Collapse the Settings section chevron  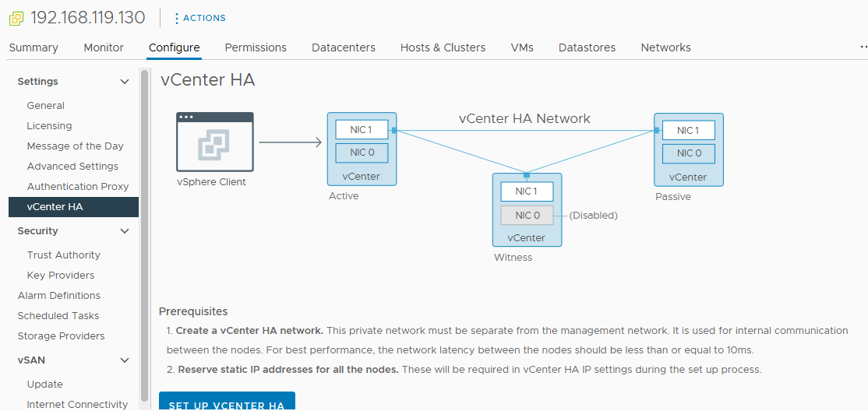[x=125, y=82]
